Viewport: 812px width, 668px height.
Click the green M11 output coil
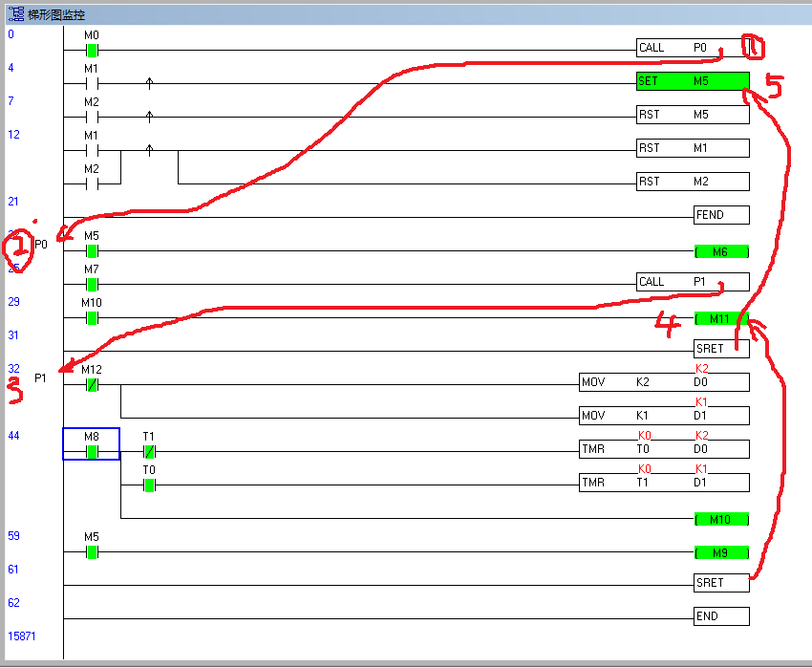(x=721, y=318)
